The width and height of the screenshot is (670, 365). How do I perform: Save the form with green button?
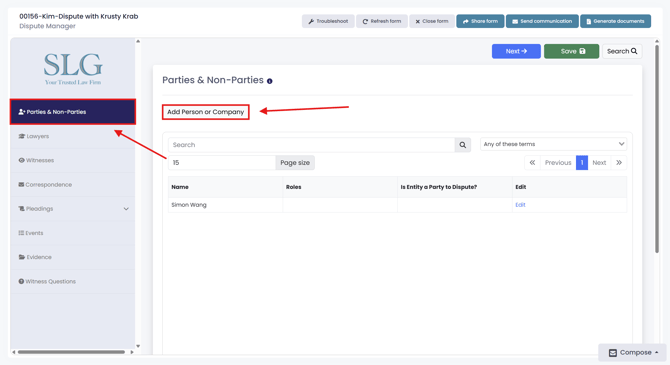[571, 51]
